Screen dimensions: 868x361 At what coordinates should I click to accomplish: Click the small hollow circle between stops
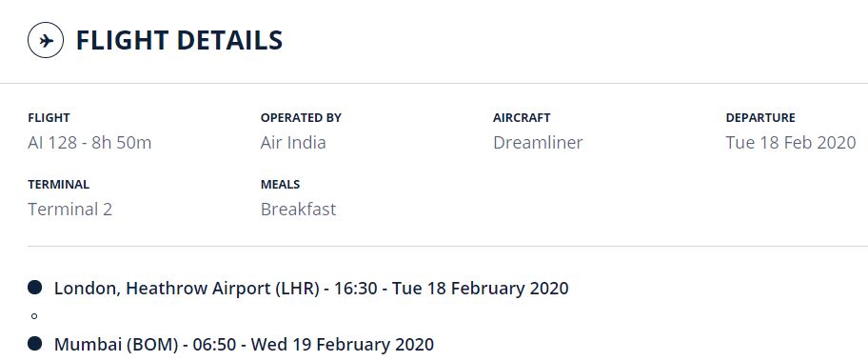point(34,316)
